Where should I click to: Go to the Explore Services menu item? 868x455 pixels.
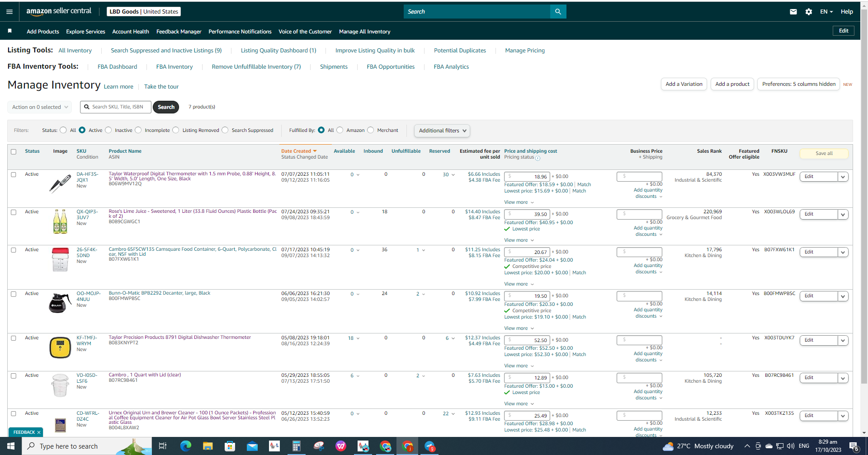point(85,32)
